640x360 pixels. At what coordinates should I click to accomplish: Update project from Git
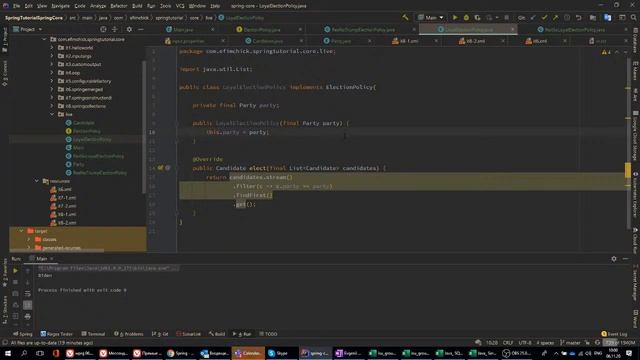coord(533,18)
